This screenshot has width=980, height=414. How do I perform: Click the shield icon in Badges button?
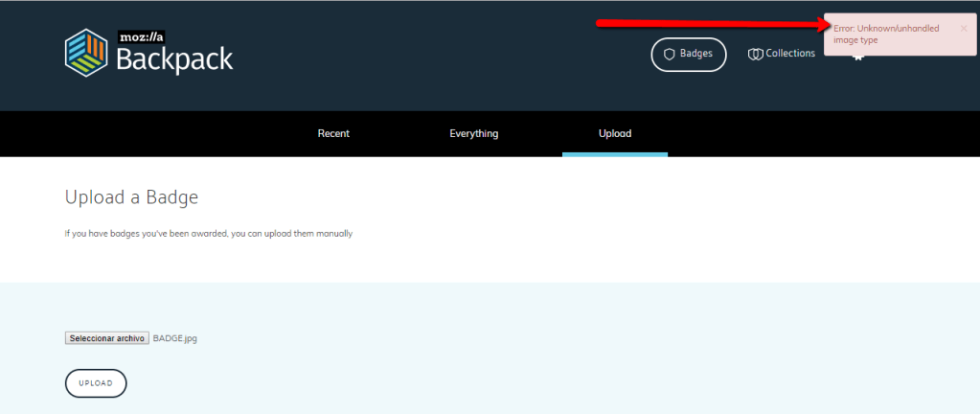coord(670,55)
